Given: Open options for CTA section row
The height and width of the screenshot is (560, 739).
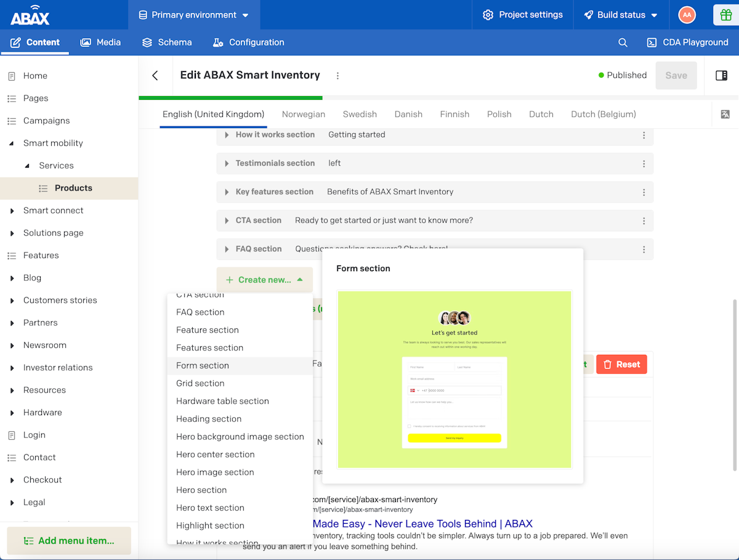Looking at the screenshot, I should pos(644,221).
